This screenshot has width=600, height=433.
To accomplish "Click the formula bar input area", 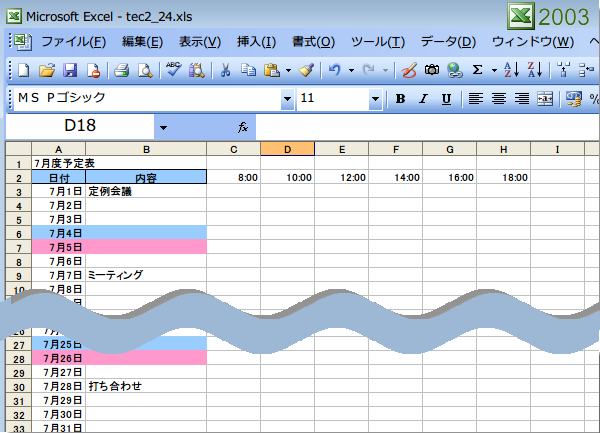I will pos(427,127).
